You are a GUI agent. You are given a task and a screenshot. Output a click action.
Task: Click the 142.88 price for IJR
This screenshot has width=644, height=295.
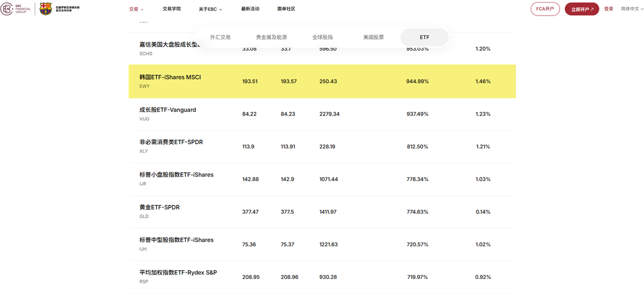250,179
